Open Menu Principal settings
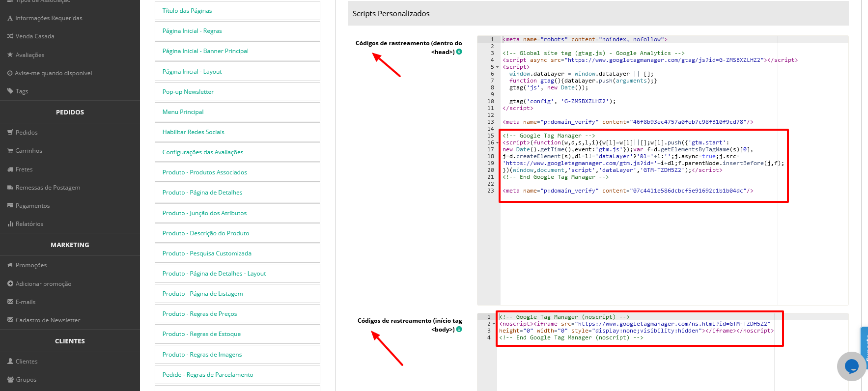This screenshot has height=391, width=868. coord(237,112)
